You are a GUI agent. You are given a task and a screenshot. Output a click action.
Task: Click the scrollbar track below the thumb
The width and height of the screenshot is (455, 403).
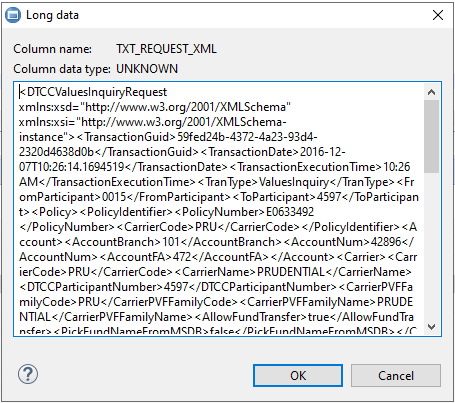tap(431, 246)
